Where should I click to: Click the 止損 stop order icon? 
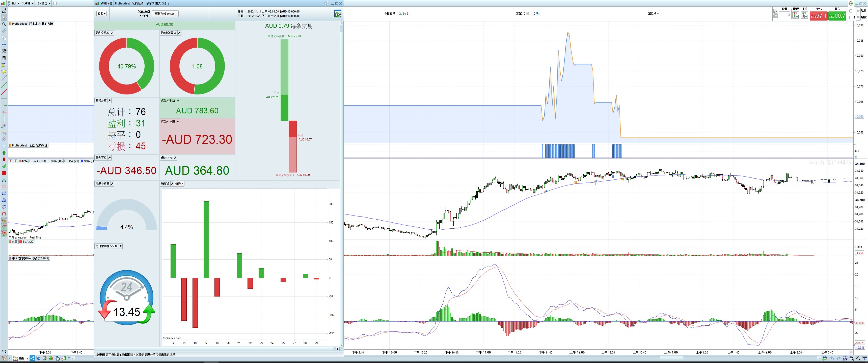(x=804, y=15)
